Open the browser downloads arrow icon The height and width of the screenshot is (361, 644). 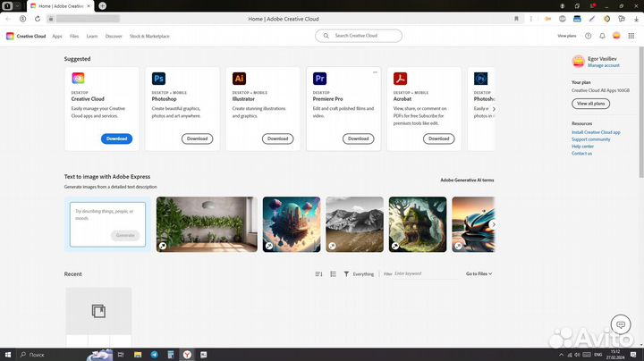pyautogui.click(x=636, y=19)
